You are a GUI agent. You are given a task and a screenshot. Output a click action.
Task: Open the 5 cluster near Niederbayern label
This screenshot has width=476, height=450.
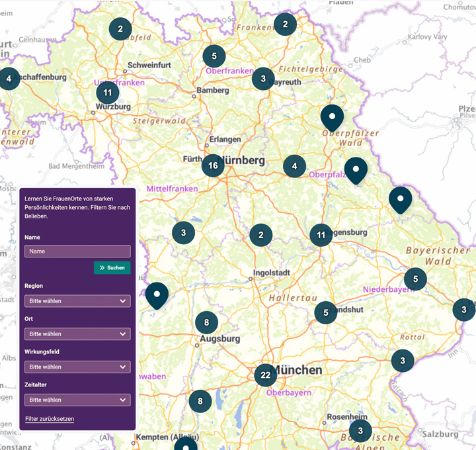point(415,279)
